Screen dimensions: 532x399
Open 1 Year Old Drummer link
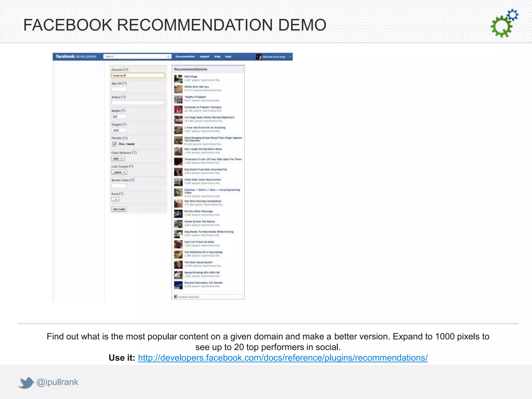205,128
